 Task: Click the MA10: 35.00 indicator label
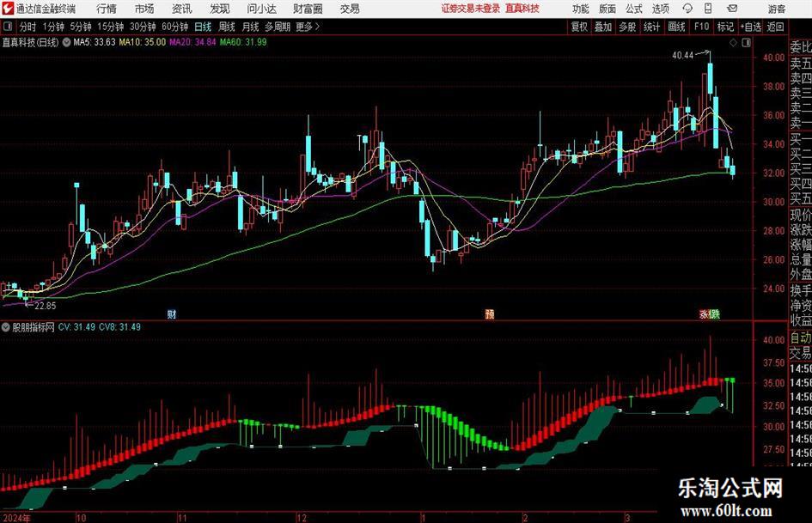143,42
